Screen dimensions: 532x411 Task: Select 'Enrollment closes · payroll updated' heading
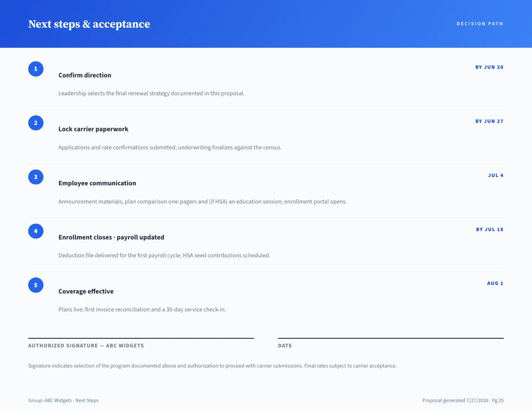pyautogui.click(x=111, y=237)
